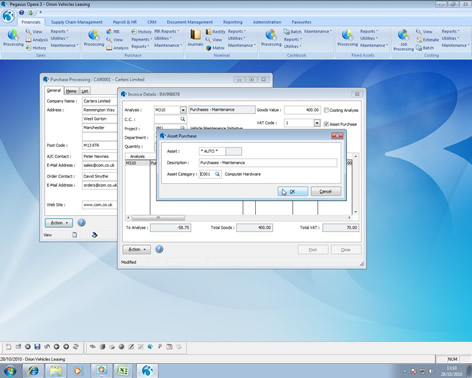Image resolution: width=472 pixels, height=378 pixels.
Task: Switch to Administration ribbon tab
Action: (x=267, y=22)
